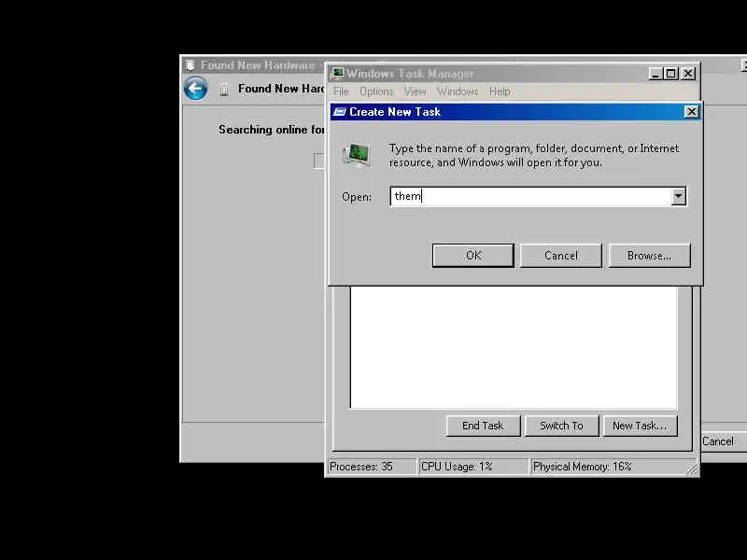Click the empty Task Manager task list area
Screen dimensions: 747x560
(x=514, y=346)
